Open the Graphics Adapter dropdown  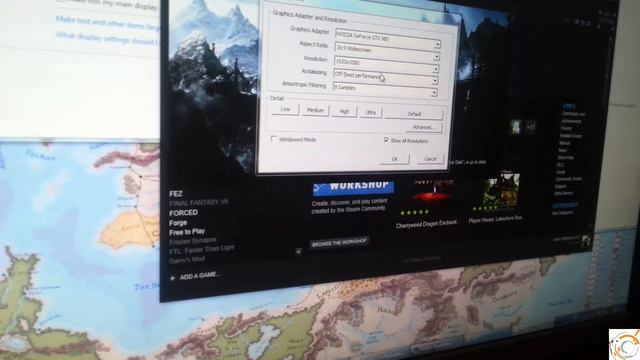pos(437,44)
